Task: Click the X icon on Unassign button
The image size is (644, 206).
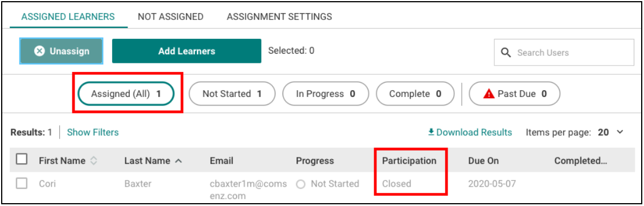Action: point(39,51)
